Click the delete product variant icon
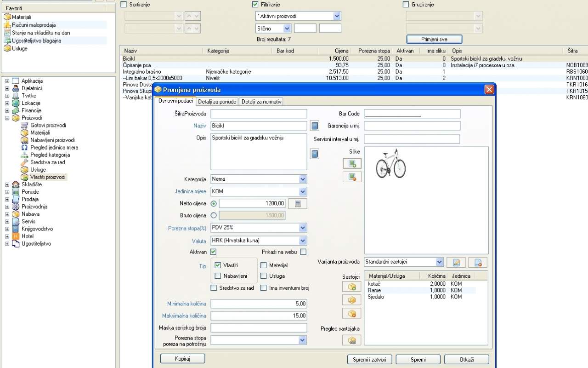This screenshot has height=368, width=588. point(478,262)
